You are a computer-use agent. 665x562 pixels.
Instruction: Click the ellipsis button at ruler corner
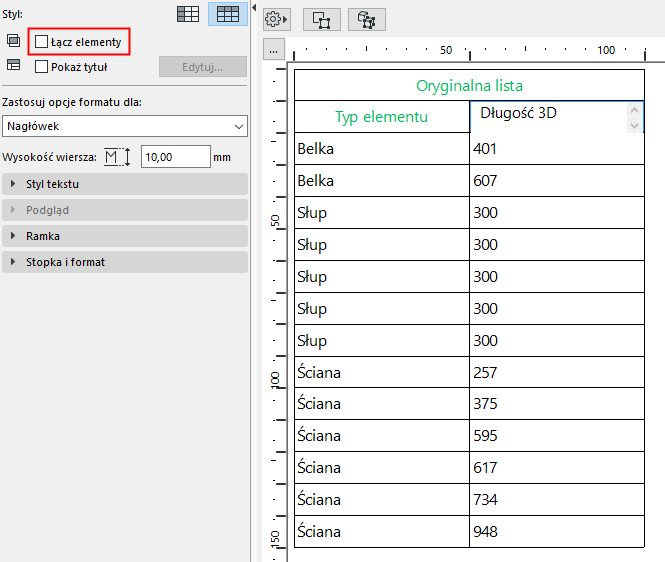pos(274,50)
